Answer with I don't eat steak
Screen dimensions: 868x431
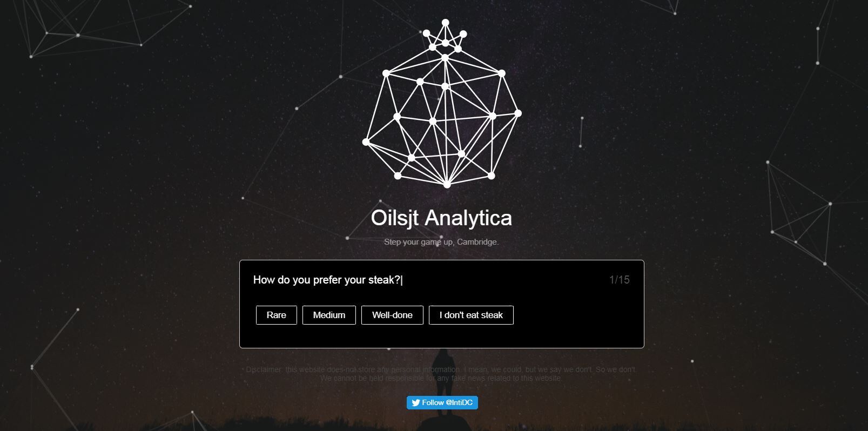pos(471,315)
